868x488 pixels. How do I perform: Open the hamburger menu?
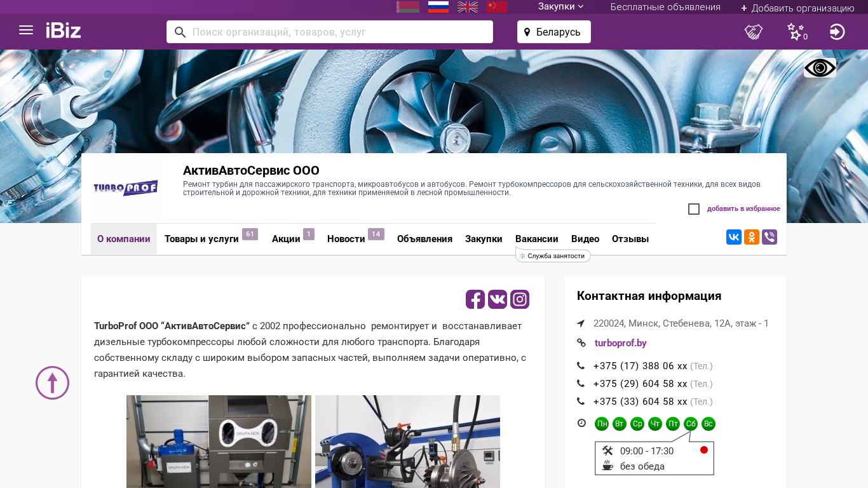(26, 30)
